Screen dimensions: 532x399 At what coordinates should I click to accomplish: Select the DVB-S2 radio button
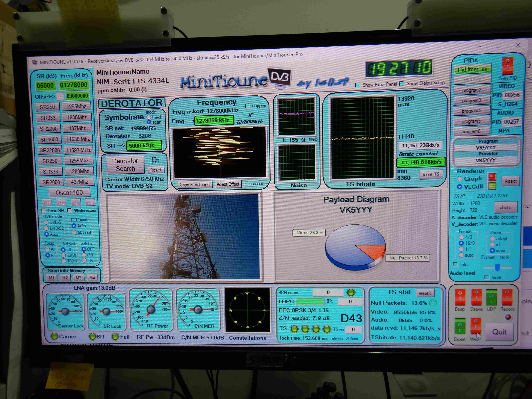point(46,228)
